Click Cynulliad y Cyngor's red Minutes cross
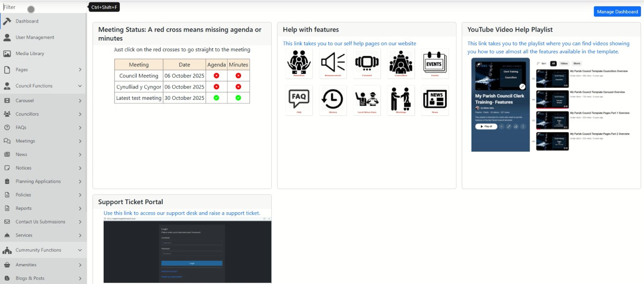Screen dimensions: 644x284 click(238, 87)
